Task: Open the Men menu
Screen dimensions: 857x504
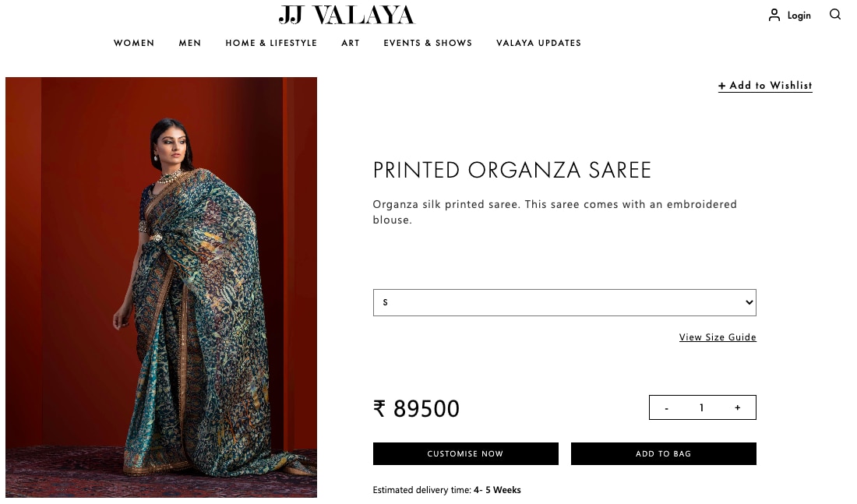Action: pos(189,43)
